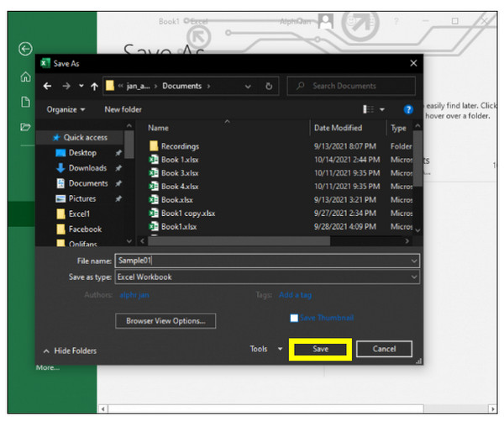Select file Book.xlsx

[x=176, y=200]
